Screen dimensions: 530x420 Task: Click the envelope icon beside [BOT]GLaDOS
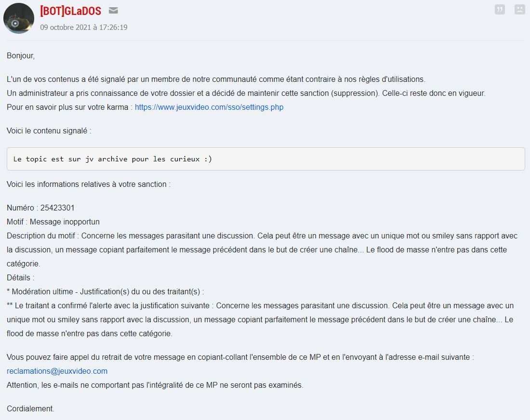[113, 11]
